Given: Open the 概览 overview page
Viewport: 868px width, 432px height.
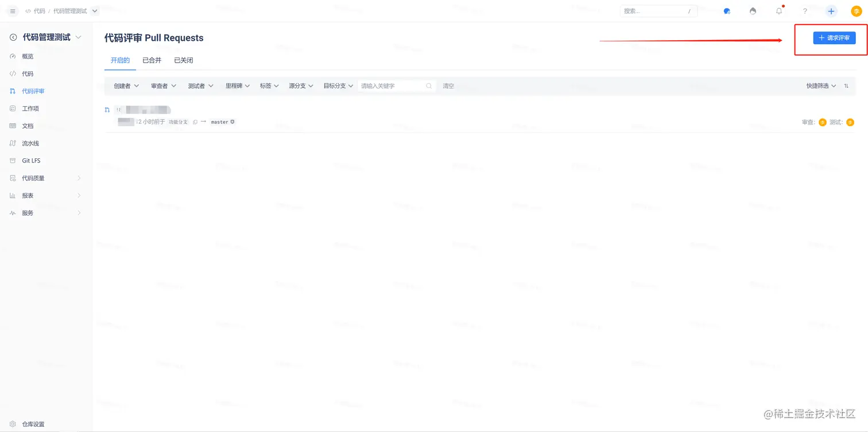Looking at the screenshot, I should pyautogui.click(x=28, y=56).
